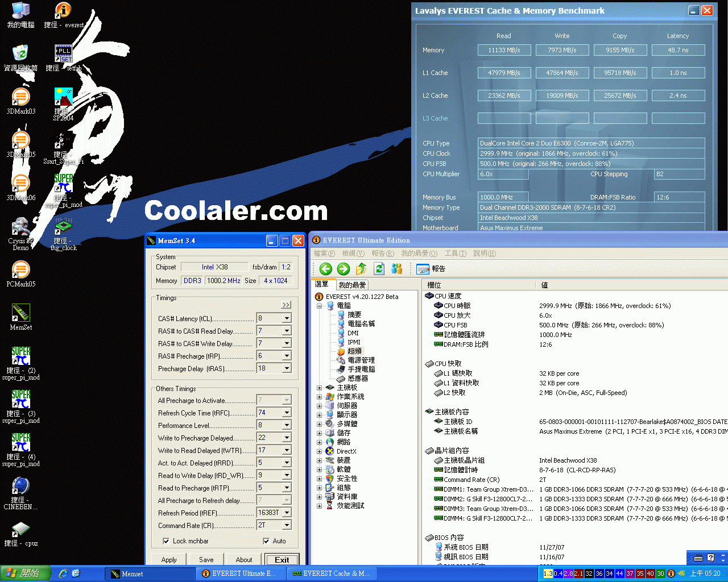Viewport: 728px width, 582px height.
Task: Open the 報告(R) menu in EVEREST
Action: pyautogui.click(x=382, y=253)
